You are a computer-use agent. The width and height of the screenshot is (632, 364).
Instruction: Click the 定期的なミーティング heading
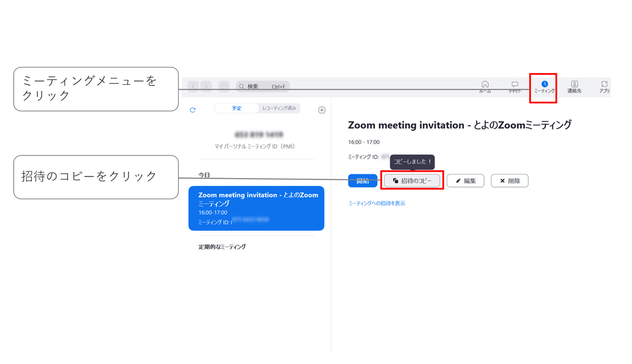tap(222, 247)
